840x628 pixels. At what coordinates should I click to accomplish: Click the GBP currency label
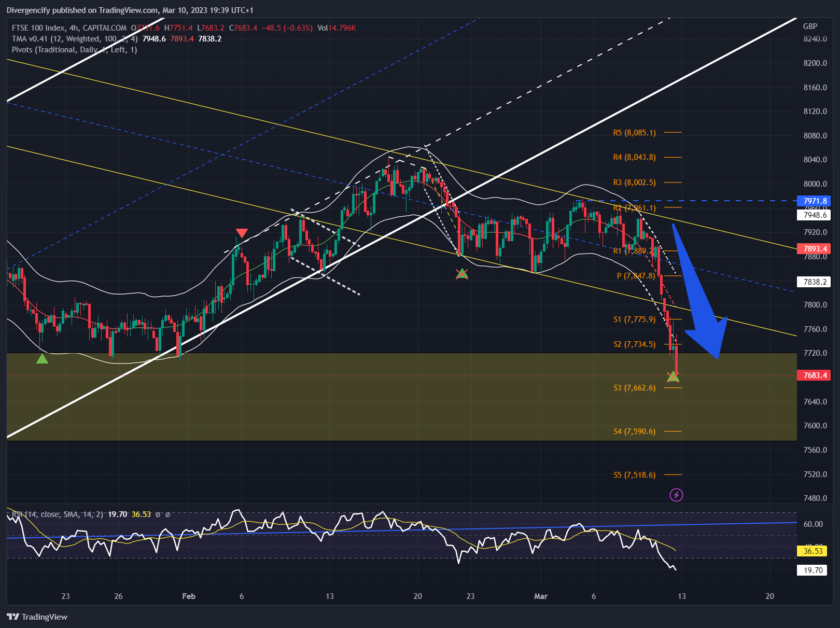click(x=810, y=26)
